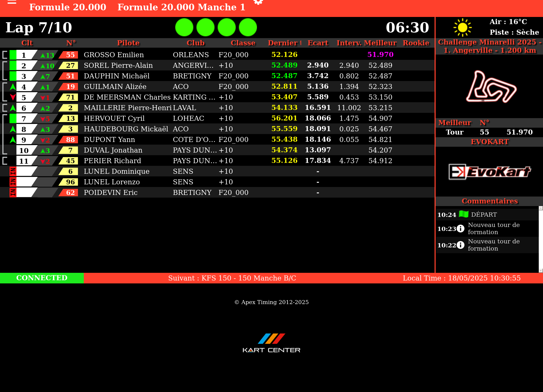Screen dimensions: 543x392
Task: Click the sunny weather icon
Action: (462, 27)
